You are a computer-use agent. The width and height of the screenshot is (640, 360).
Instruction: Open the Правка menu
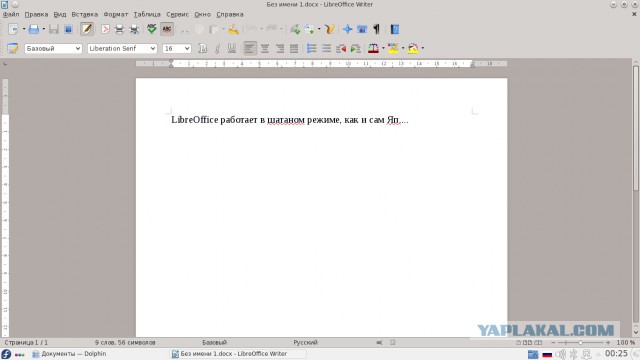click(x=36, y=14)
